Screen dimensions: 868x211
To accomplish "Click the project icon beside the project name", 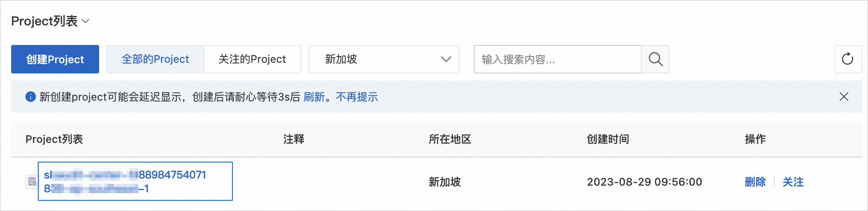I will click(32, 182).
